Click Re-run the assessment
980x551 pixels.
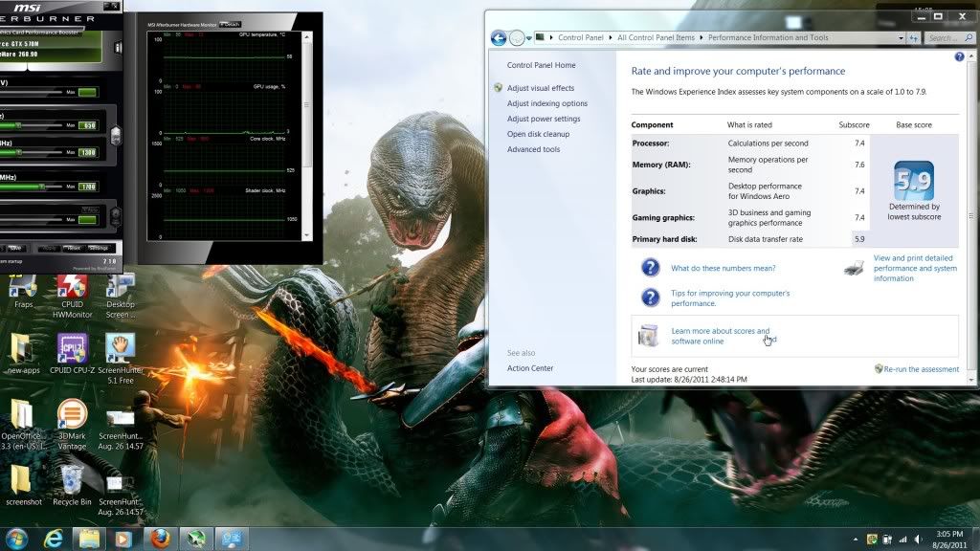[x=921, y=369]
